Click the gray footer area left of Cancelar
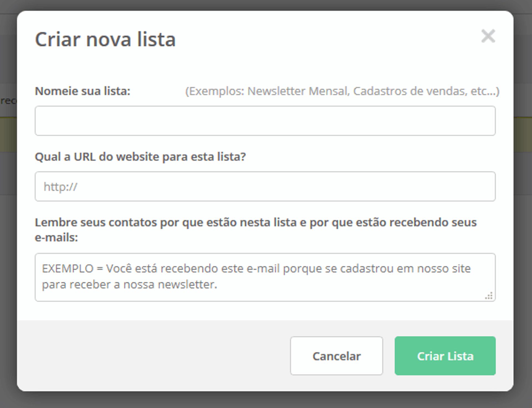The image size is (532, 408). point(152,356)
